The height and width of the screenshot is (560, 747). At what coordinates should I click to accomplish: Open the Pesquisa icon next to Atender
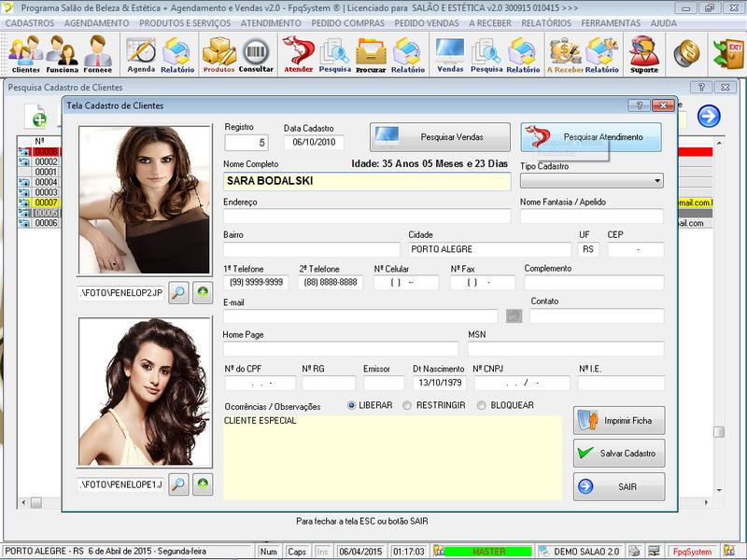tap(335, 55)
